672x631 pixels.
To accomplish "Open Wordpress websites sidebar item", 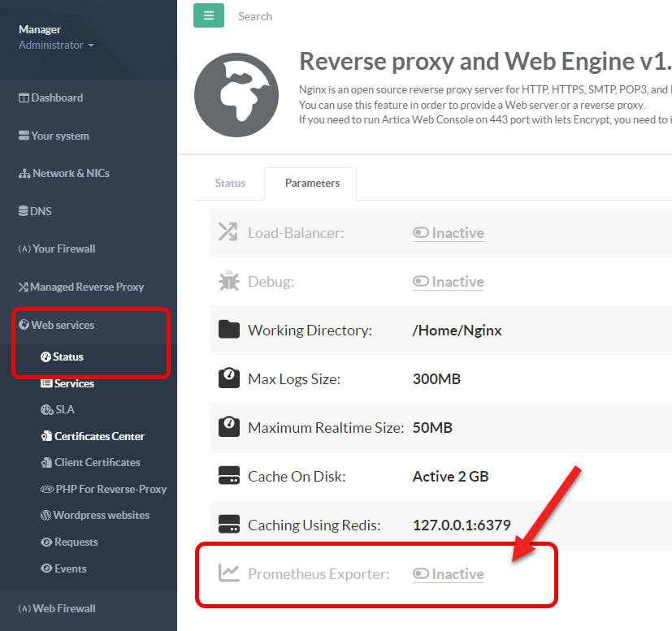I will coord(101,515).
